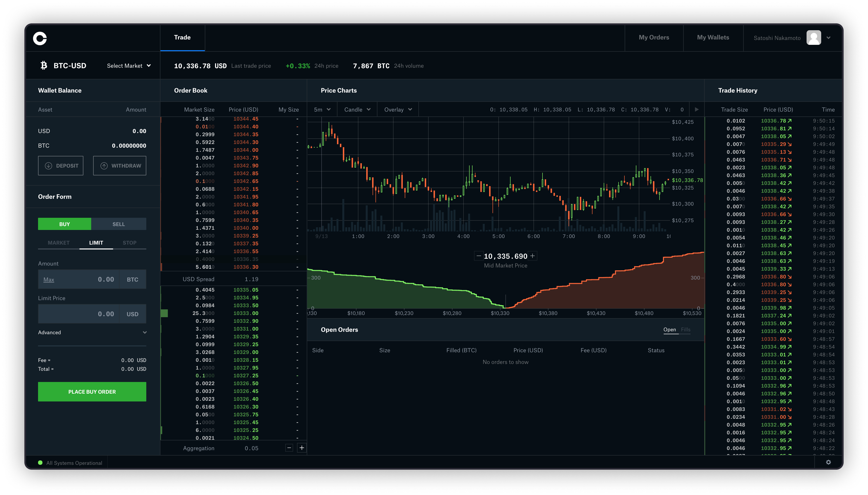Toggle between BUY and SELL order
The image size is (868, 495).
119,223
